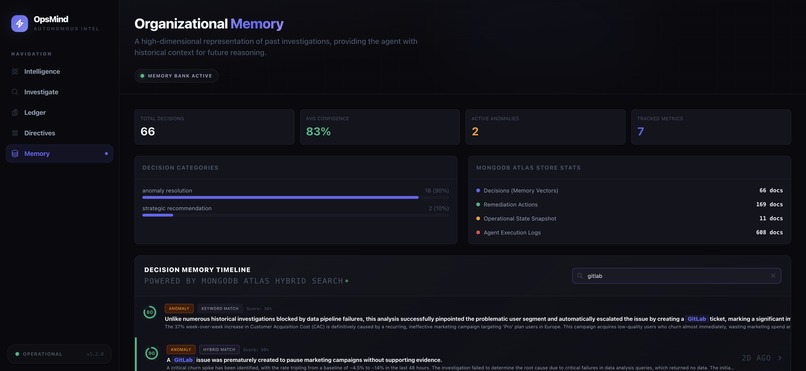Screen dimensions: 806x371
Task: Click the Anomaly tag on the keyword match entry
Action: coord(179,308)
